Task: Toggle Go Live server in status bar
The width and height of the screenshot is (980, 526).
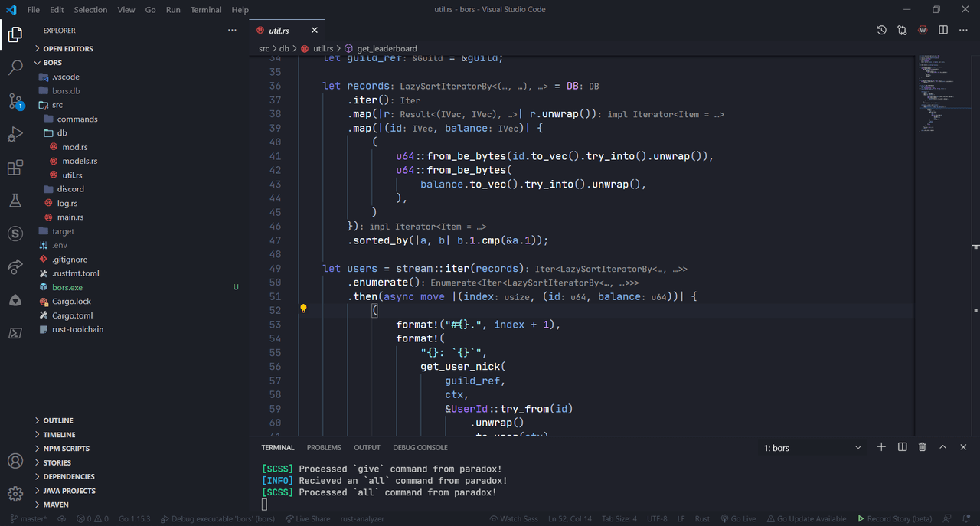Action: [738, 518]
